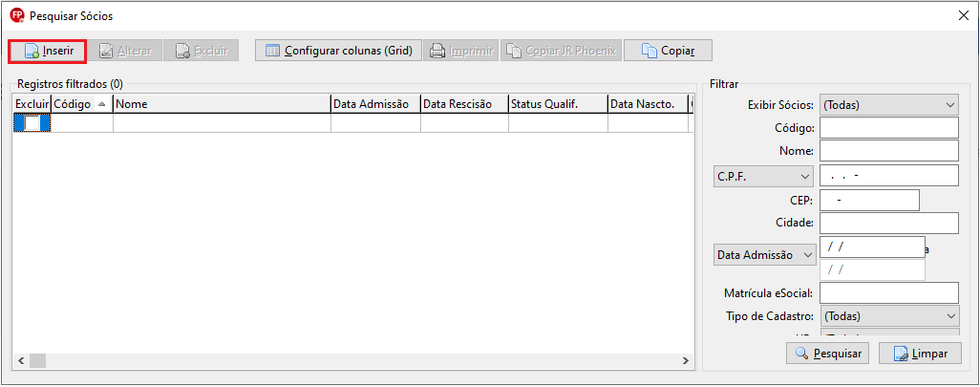The image size is (980, 387).
Task: Click the CEP input field
Action: (869, 201)
